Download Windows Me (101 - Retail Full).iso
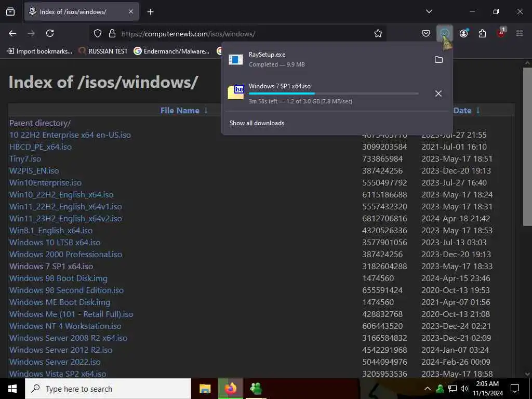 point(71,314)
